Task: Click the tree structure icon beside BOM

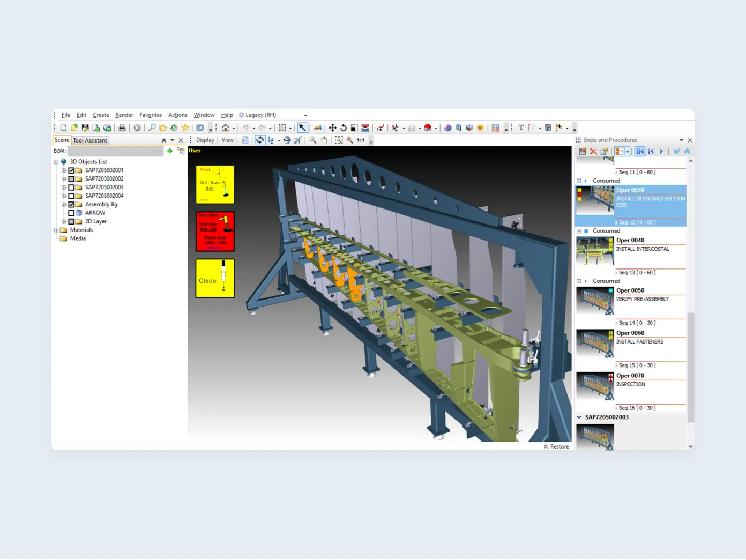Action: coord(181,151)
